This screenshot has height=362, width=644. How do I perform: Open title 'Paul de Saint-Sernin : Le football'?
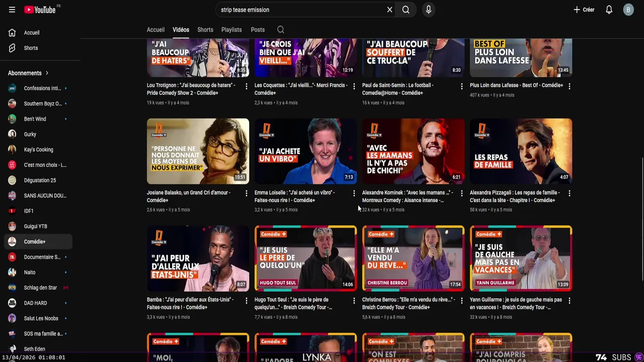coord(398,89)
